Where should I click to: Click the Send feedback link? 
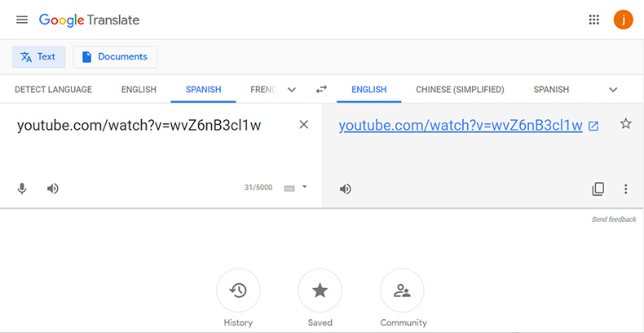pos(614,220)
